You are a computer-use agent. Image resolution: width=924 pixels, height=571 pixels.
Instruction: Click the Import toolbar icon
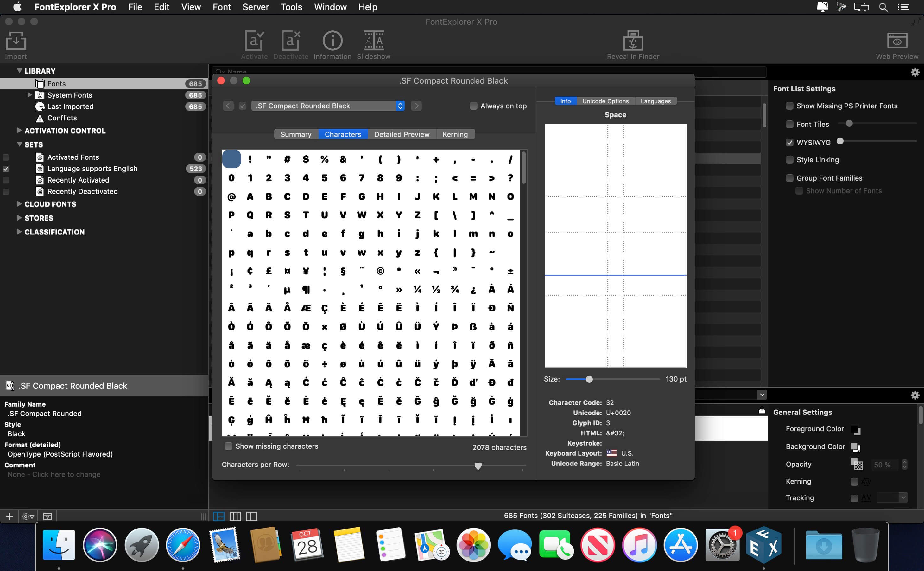pos(16,41)
